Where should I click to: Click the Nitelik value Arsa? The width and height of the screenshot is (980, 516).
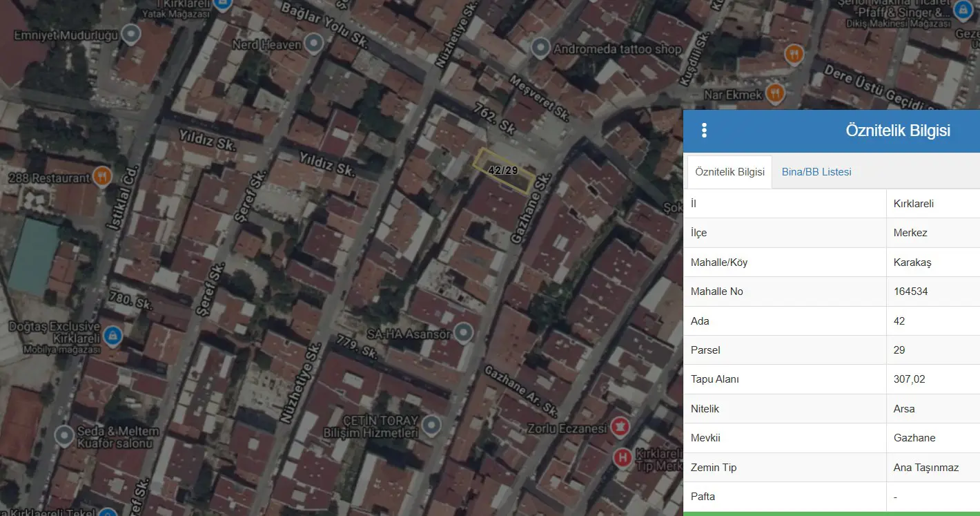point(904,409)
